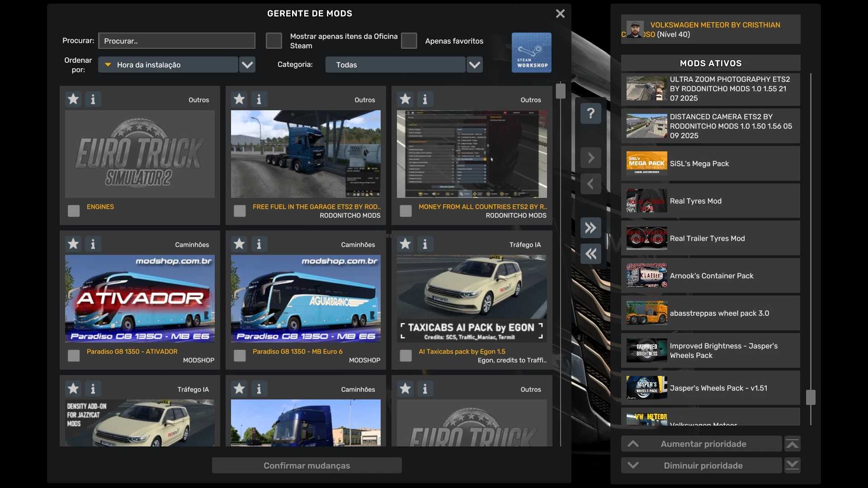Check the Paradiso G8 1350 - ATIVADOR mod box
This screenshot has width=868, height=488.
(74, 356)
